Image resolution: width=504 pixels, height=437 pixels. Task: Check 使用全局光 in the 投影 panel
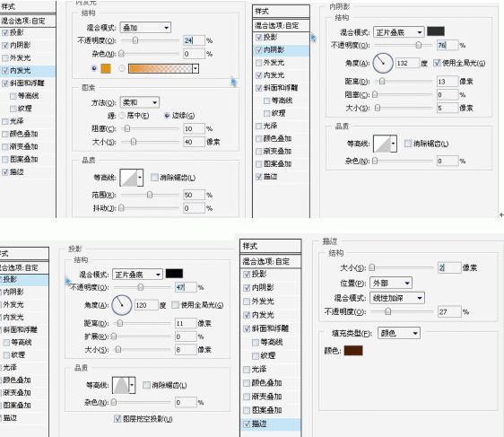coord(175,305)
